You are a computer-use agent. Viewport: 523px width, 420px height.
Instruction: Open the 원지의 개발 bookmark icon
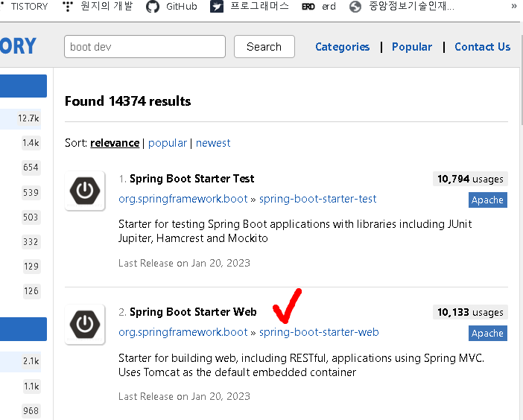click(68, 7)
